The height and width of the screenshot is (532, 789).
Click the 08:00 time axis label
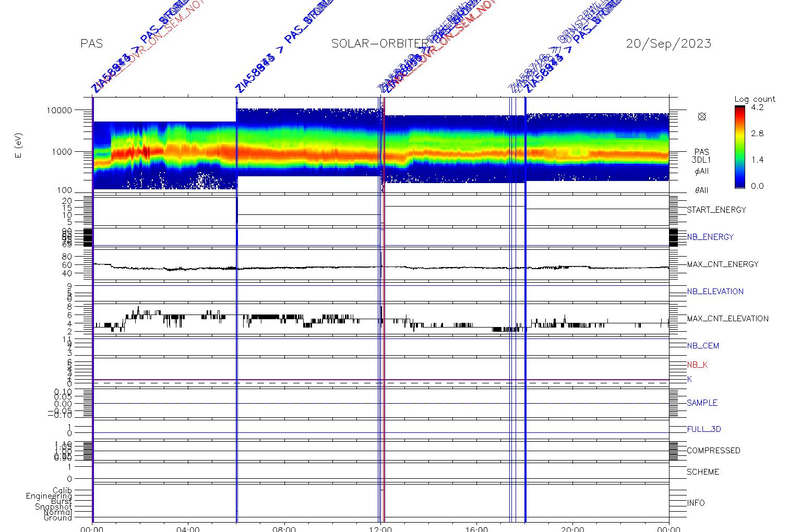point(284,528)
